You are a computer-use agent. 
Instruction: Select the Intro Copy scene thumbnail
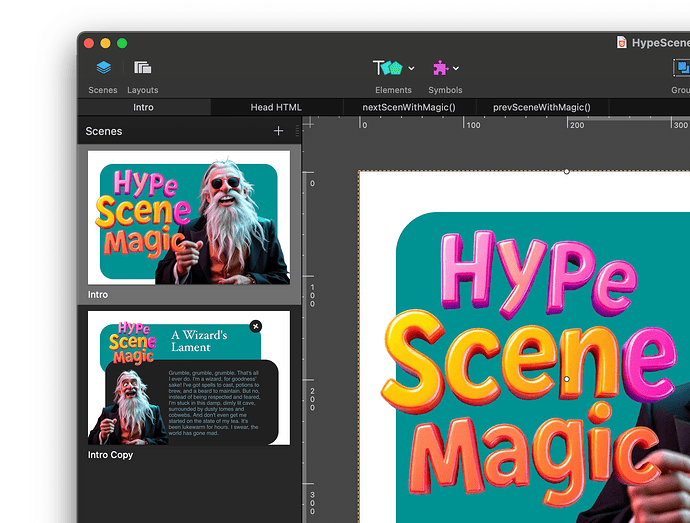point(189,378)
